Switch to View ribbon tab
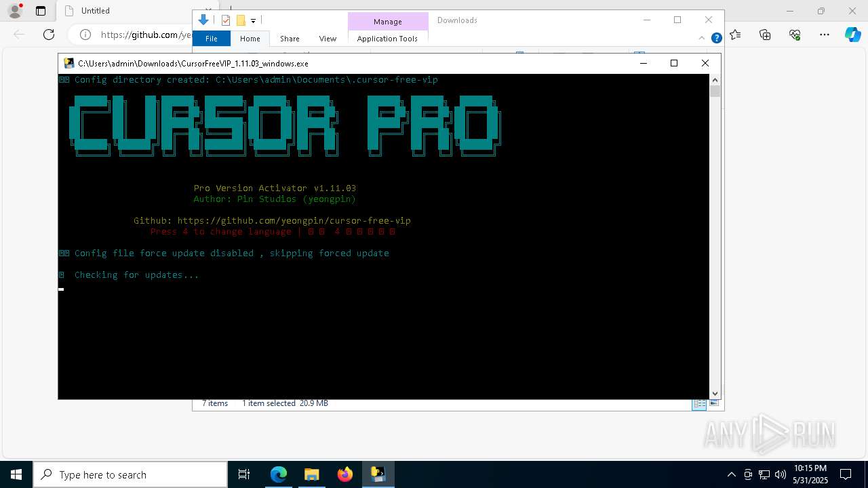The height and width of the screenshot is (488, 868). pos(328,39)
